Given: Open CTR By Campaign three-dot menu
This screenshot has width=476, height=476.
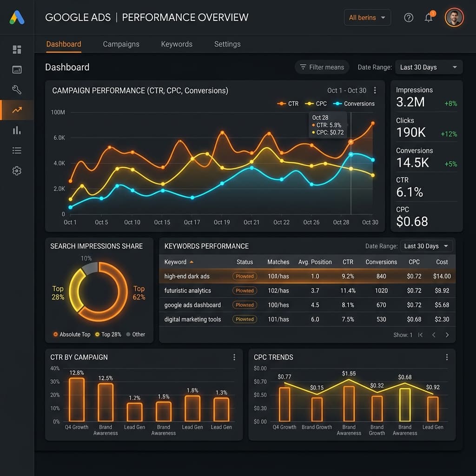Looking at the screenshot, I should pyautogui.click(x=234, y=357).
